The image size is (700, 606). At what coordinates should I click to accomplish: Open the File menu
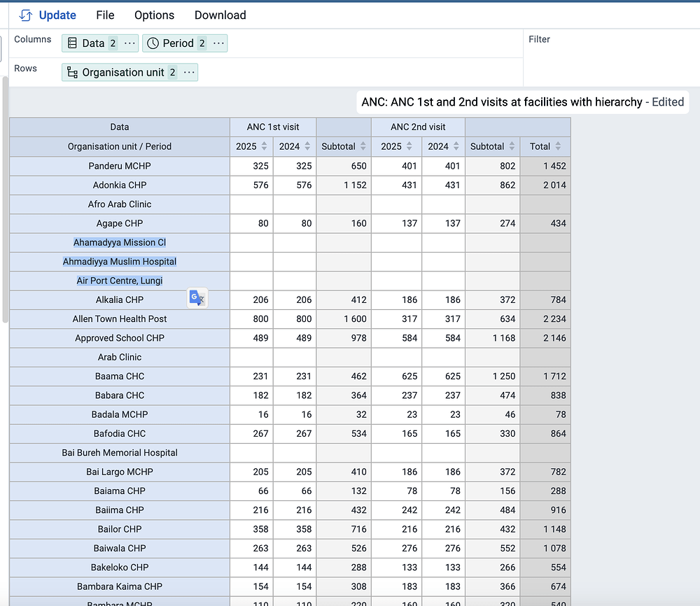(x=106, y=15)
